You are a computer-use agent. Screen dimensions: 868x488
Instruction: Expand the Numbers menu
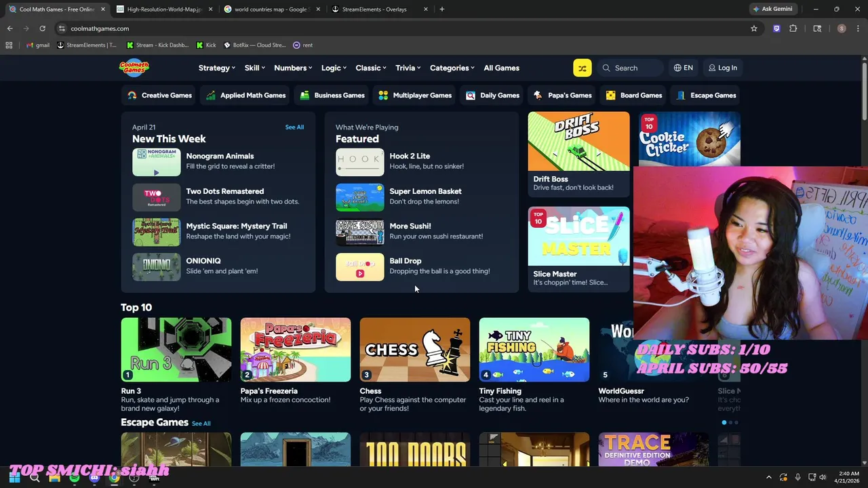click(x=293, y=68)
